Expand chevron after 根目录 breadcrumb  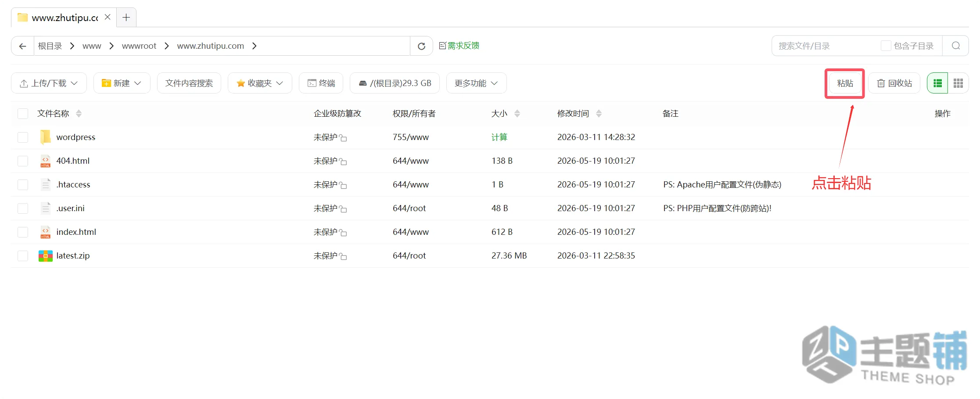coord(72,46)
